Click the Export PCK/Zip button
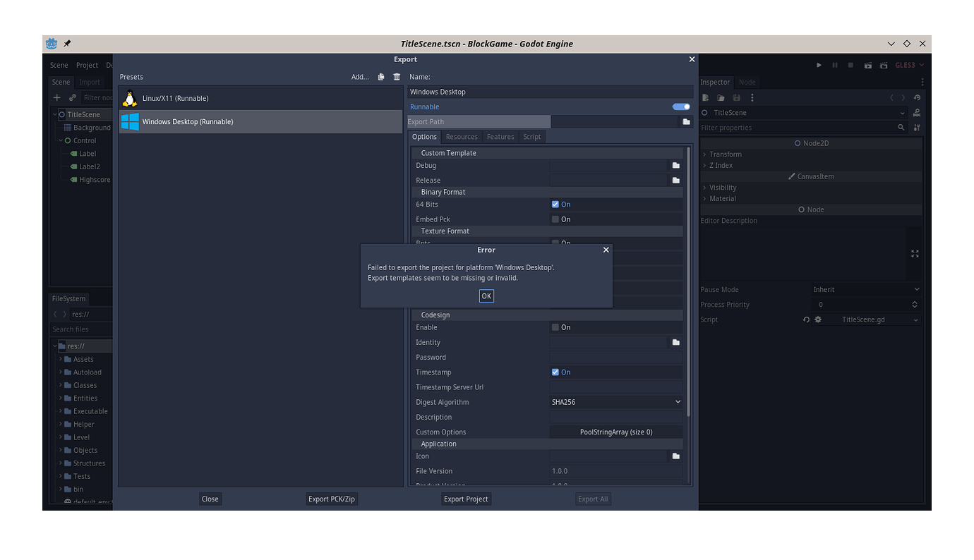 click(332, 499)
